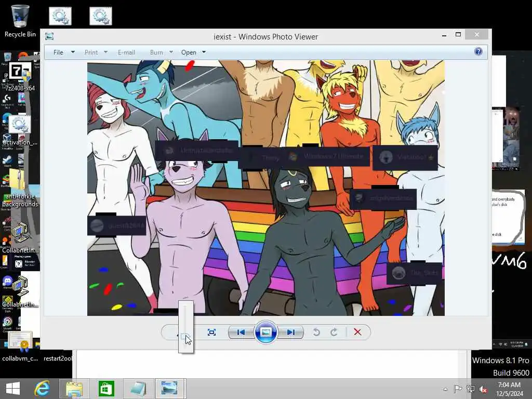Select first gear batch file on desktop
Viewport: 532px width, 399px height.
coord(60,16)
